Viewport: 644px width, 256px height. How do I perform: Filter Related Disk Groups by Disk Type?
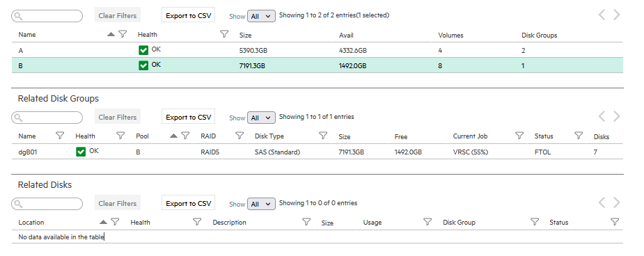323,136
